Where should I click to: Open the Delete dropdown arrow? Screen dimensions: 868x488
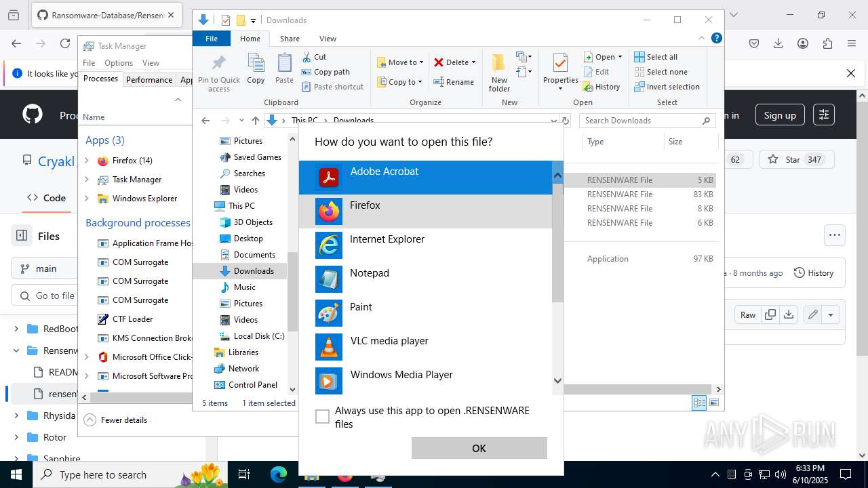pyautogui.click(x=473, y=62)
